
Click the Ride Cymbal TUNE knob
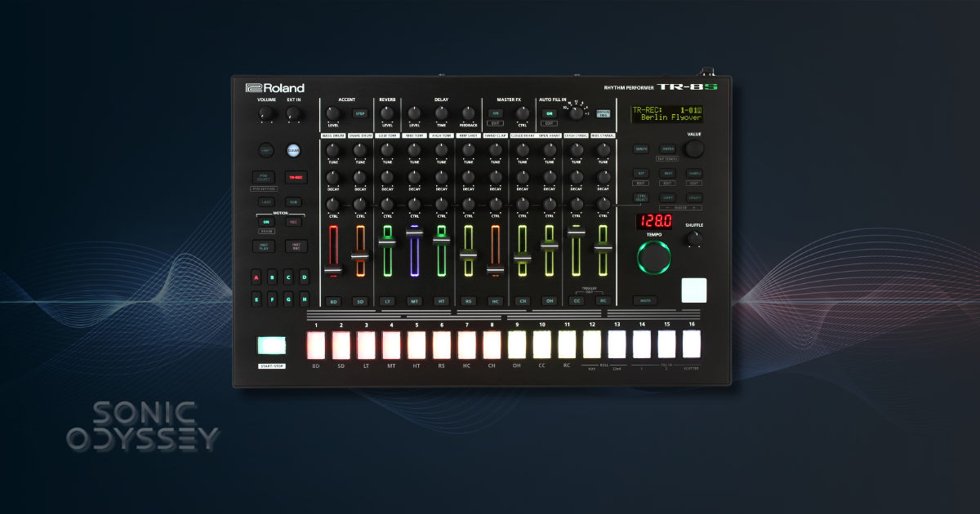click(x=604, y=150)
